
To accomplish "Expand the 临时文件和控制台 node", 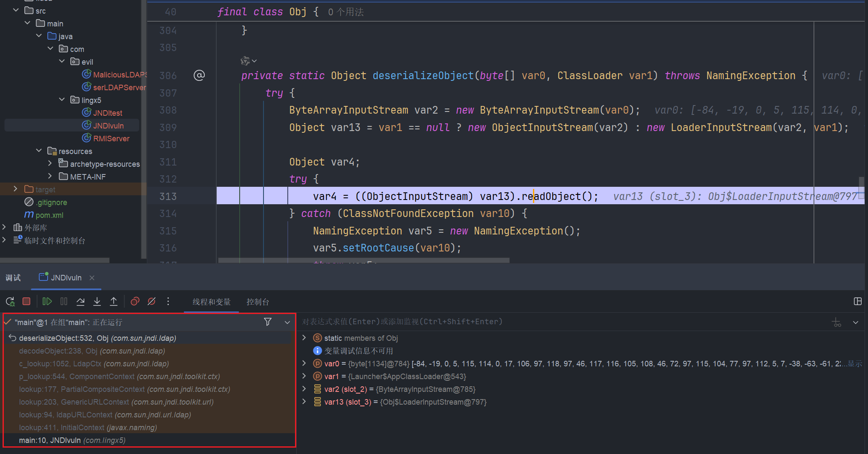I will point(4,240).
